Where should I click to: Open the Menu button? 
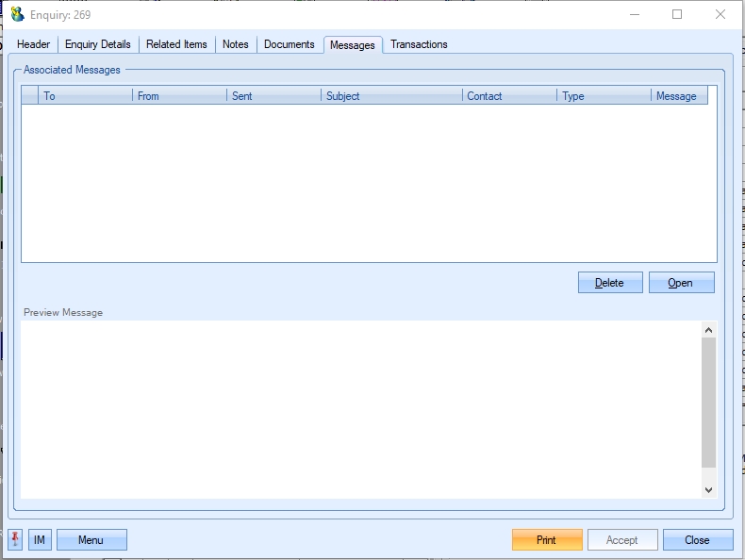(91, 540)
